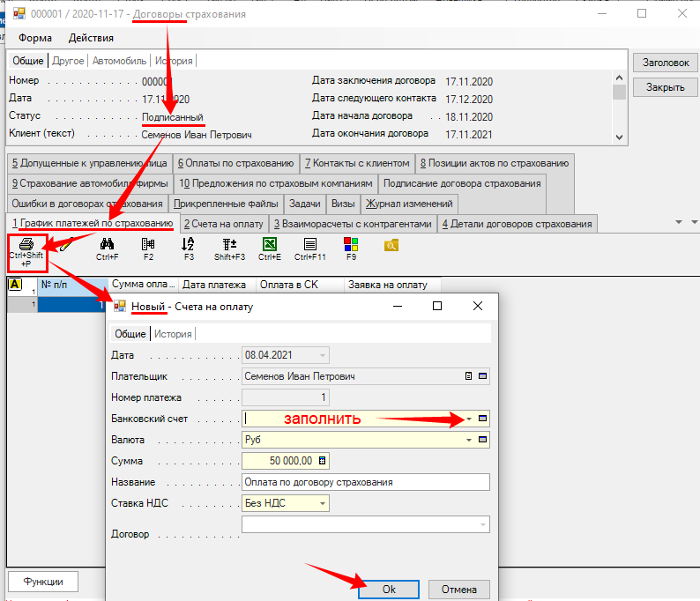
Task: Click the binoculars search icon (Ctrl+F)
Action: click(108, 243)
